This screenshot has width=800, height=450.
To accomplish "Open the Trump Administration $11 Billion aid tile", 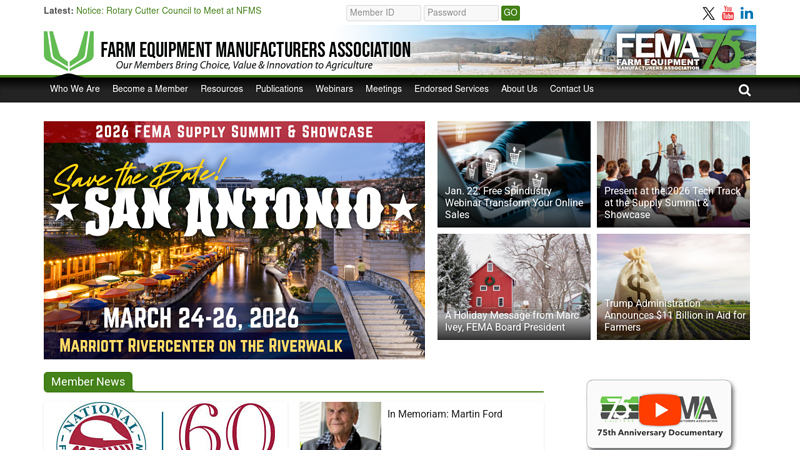I will (x=673, y=287).
